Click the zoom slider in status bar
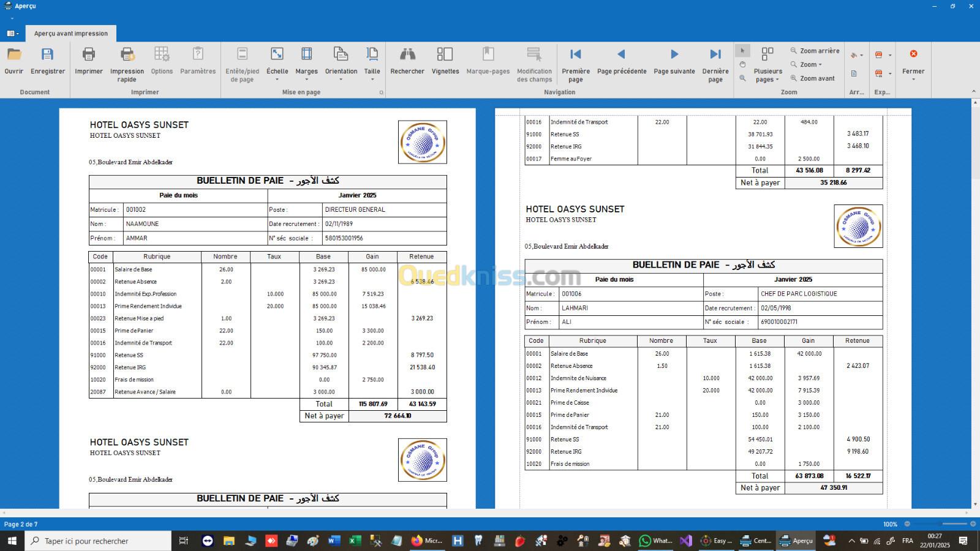The width and height of the screenshot is (980, 551). click(x=940, y=524)
